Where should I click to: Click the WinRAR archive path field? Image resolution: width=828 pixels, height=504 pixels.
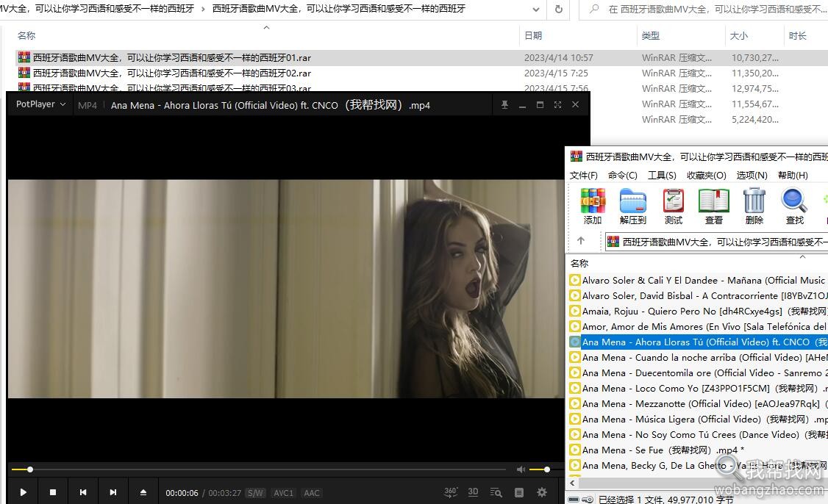(x=716, y=242)
